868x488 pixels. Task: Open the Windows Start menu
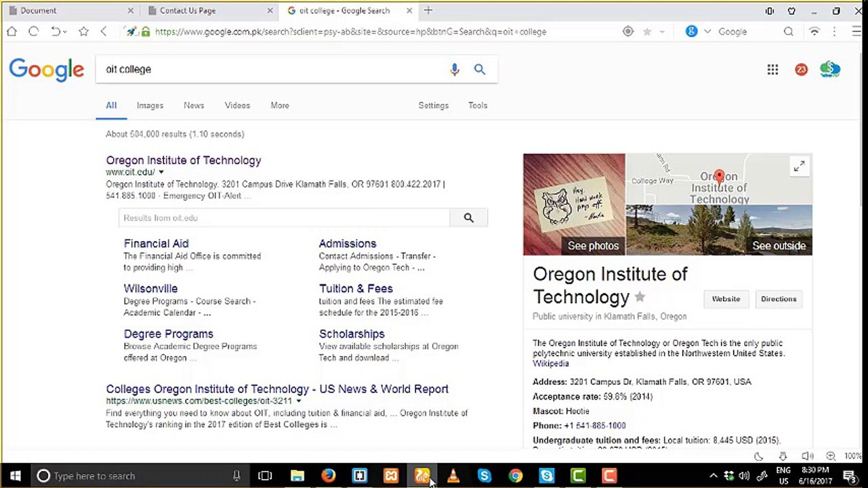coord(15,476)
